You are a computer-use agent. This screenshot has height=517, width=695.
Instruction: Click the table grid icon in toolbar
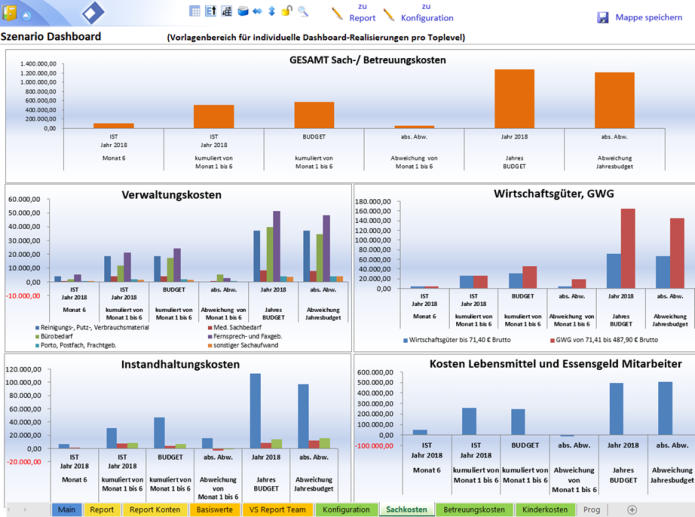(x=195, y=11)
